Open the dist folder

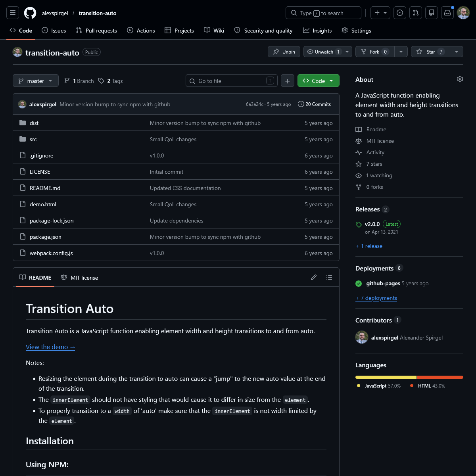(x=34, y=123)
